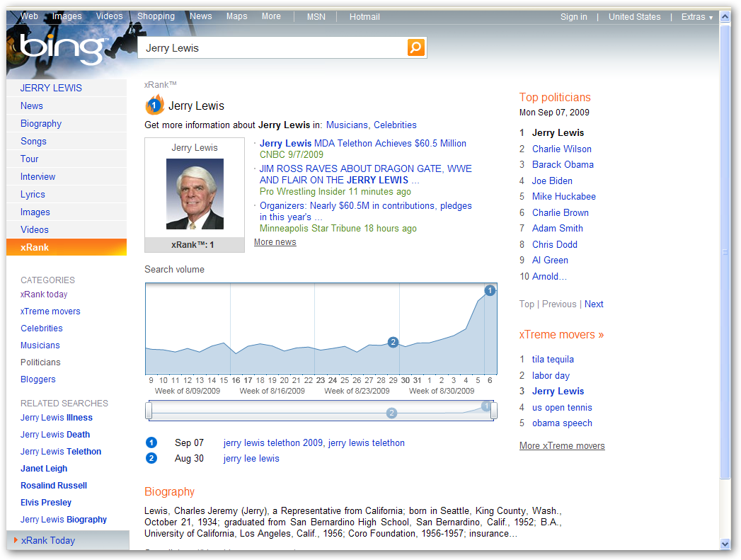Click Next under the Top politicians list
Image resolution: width=741 pixels, height=560 pixels.
(x=594, y=304)
